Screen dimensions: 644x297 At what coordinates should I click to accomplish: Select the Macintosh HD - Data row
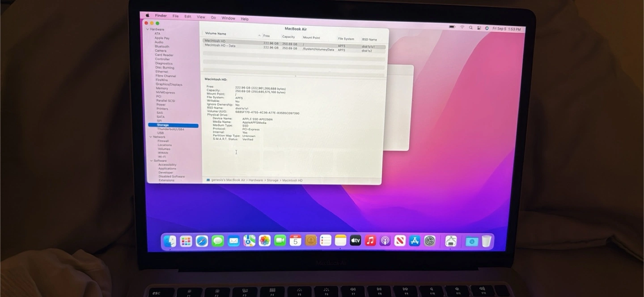coord(220,46)
